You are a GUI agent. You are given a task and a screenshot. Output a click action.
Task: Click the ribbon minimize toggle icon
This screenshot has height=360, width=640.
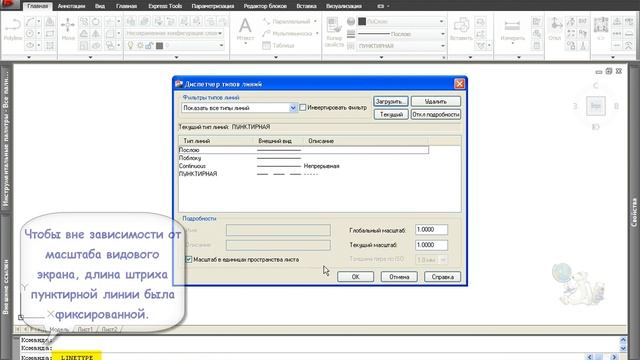(x=380, y=6)
